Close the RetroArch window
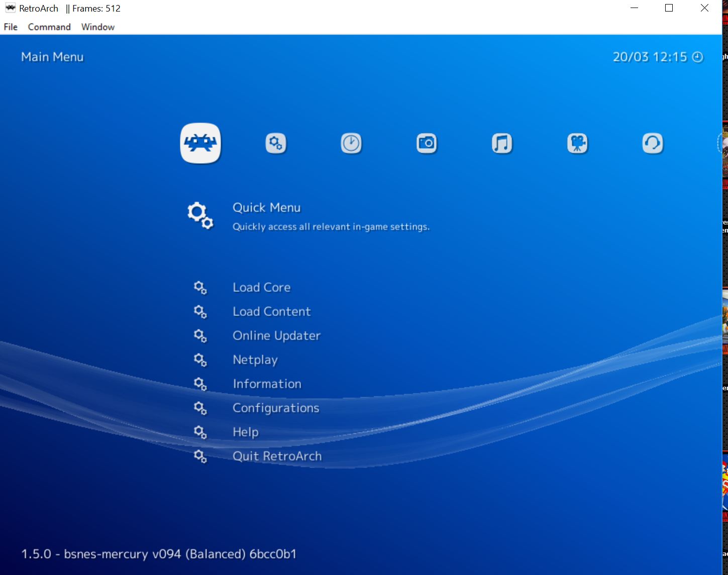728x575 pixels. click(704, 8)
